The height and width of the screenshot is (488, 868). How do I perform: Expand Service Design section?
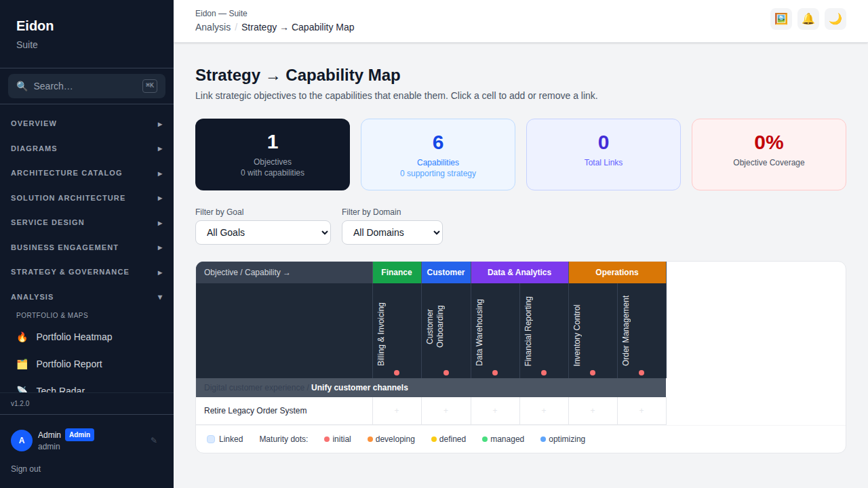coord(87,223)
